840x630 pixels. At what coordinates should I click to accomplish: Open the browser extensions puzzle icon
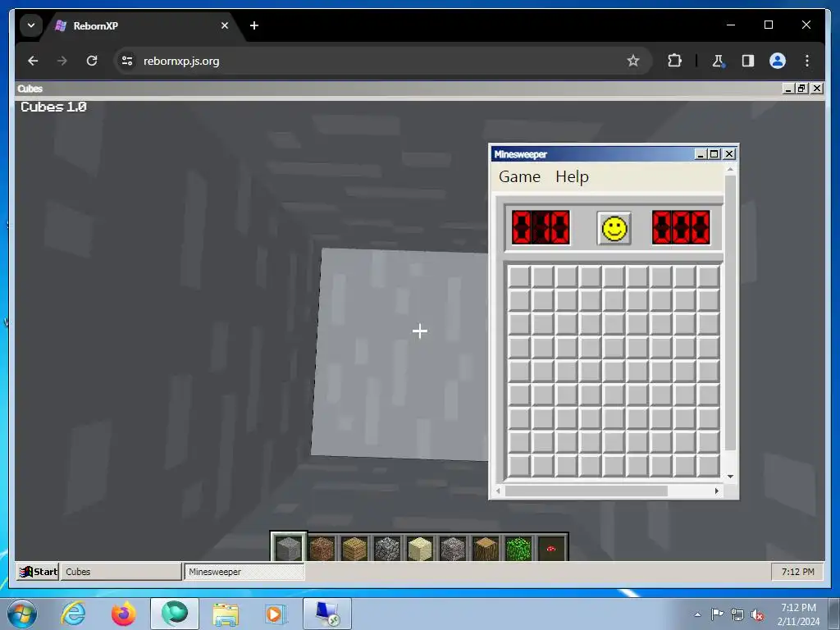pyautogui.click(x=674, y=61)
